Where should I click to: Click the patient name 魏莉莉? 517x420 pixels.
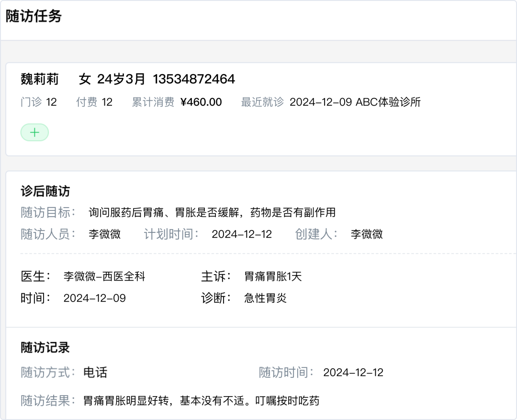[x=40, y=79]
